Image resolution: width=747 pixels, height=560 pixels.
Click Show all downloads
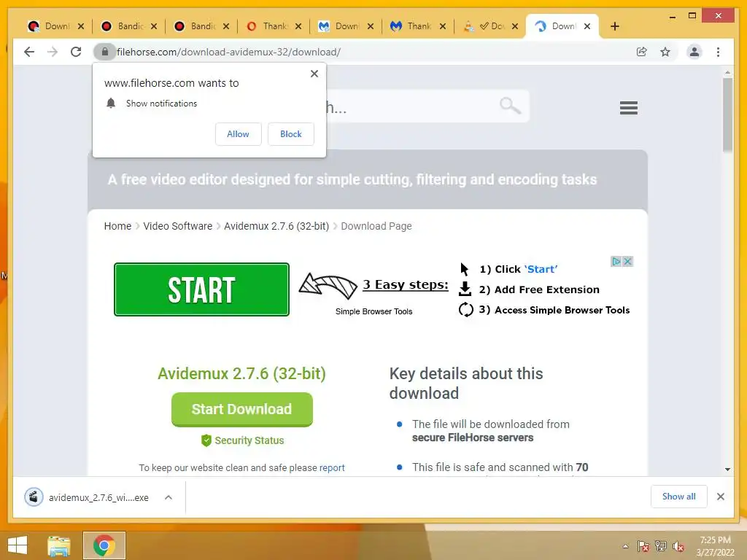[x=678, y=497]
